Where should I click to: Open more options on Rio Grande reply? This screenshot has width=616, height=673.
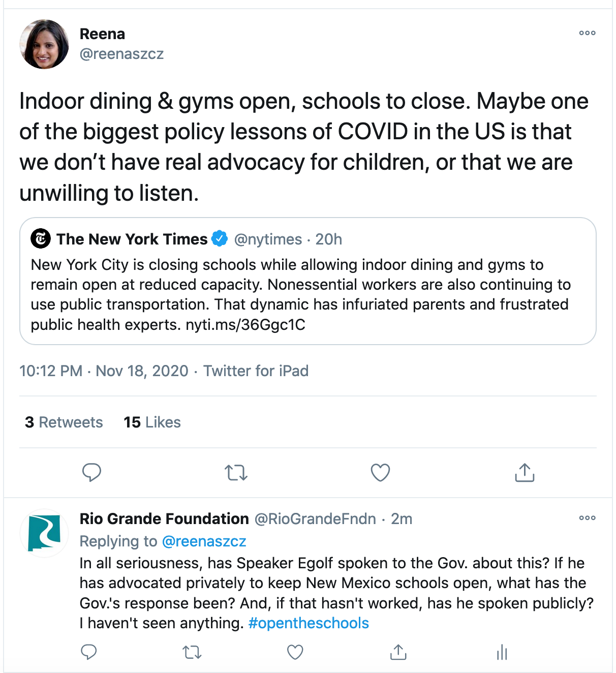tap(587, 518)
